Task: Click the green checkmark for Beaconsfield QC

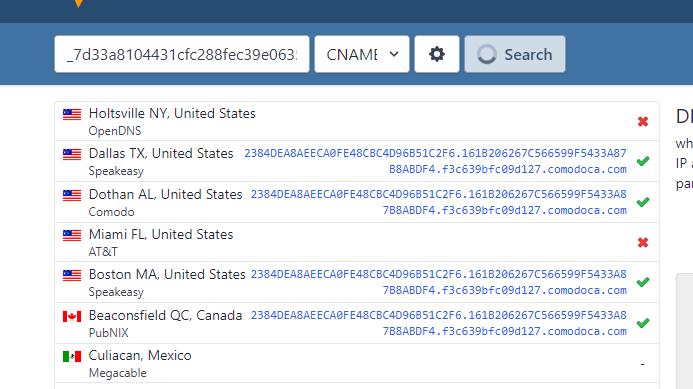Action: coord(643,323)
